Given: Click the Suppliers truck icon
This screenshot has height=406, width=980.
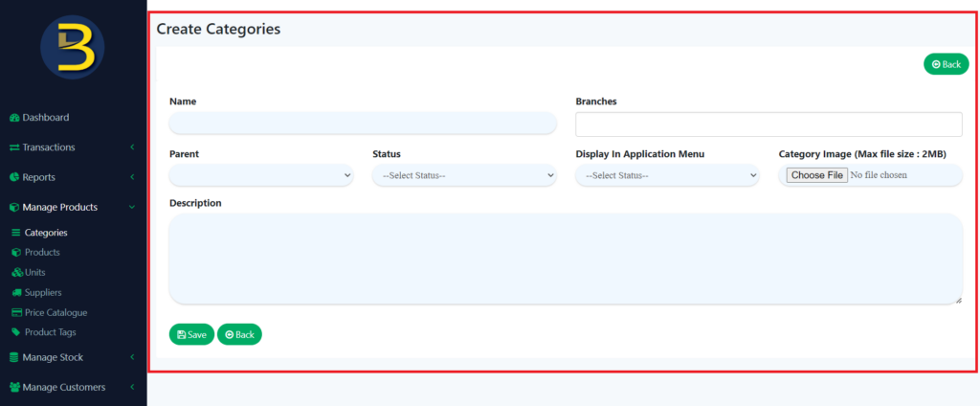Looking at the screenshot, I should point(15,293).
